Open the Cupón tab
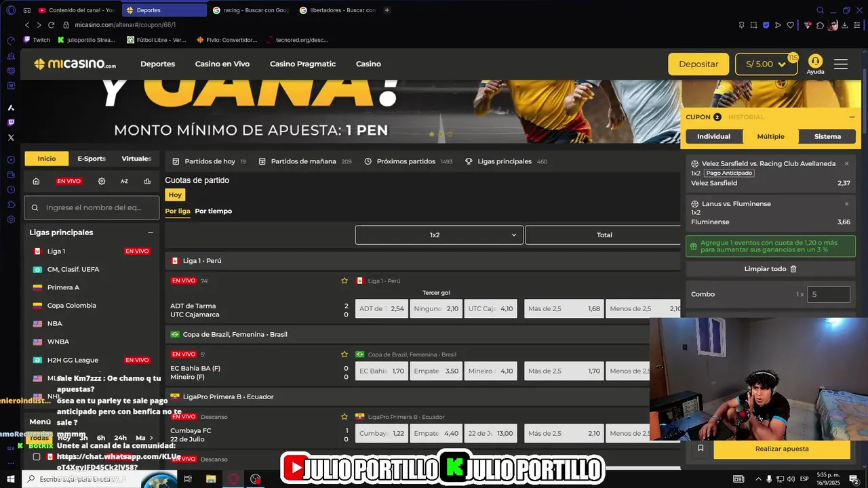 coord(703,117)
